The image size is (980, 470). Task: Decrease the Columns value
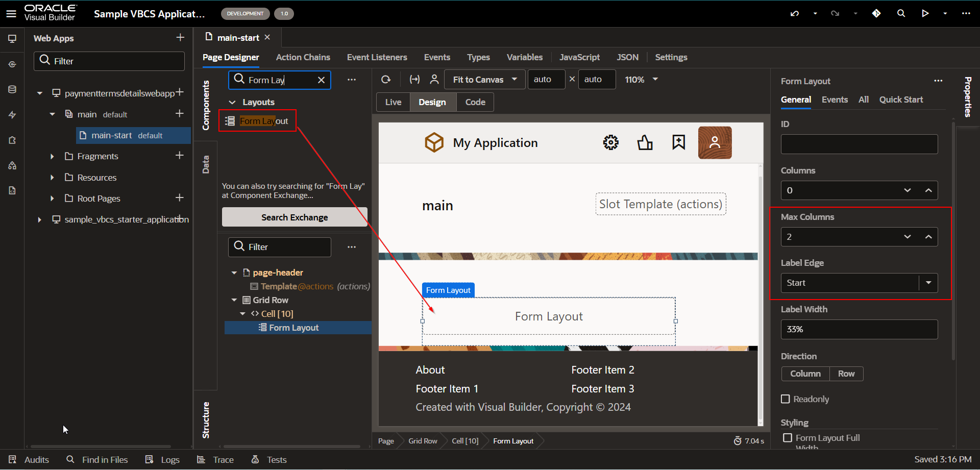coord(907,190)
